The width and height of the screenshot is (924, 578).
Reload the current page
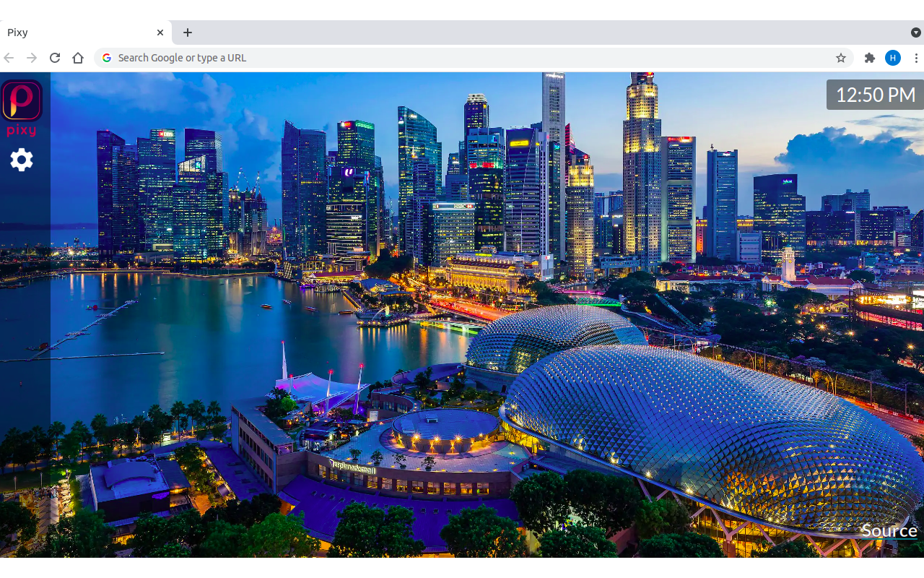(x=54, y=58)
